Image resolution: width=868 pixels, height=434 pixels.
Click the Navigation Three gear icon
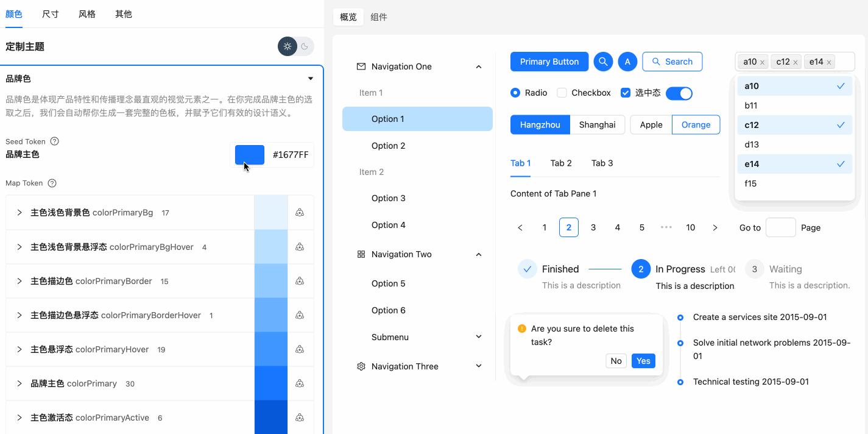coord(361,366)
